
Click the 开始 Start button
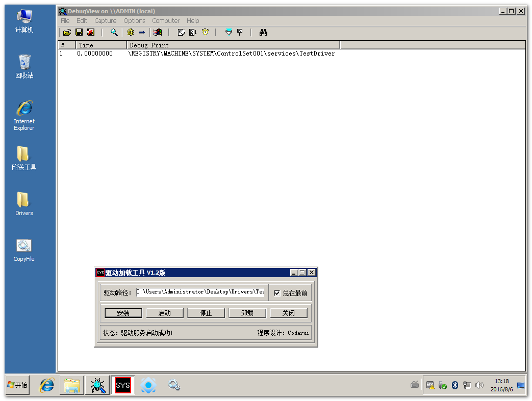tap(18, 385)
